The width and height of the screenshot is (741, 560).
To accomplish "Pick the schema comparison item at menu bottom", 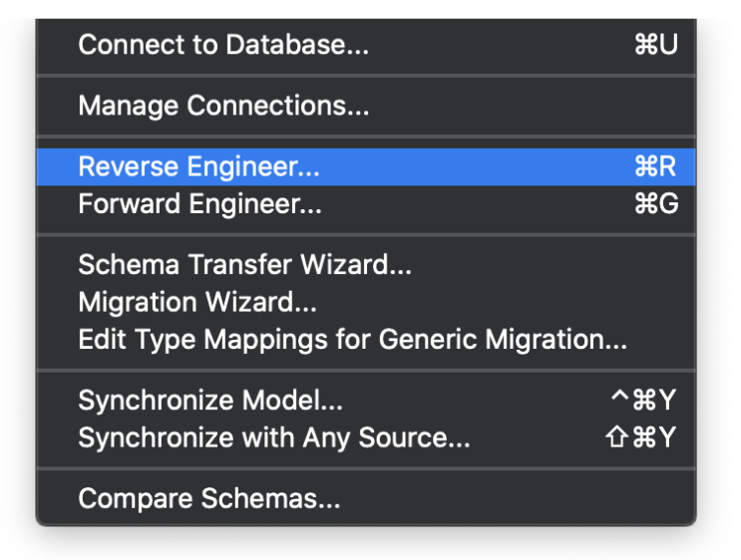I will 209,498.
